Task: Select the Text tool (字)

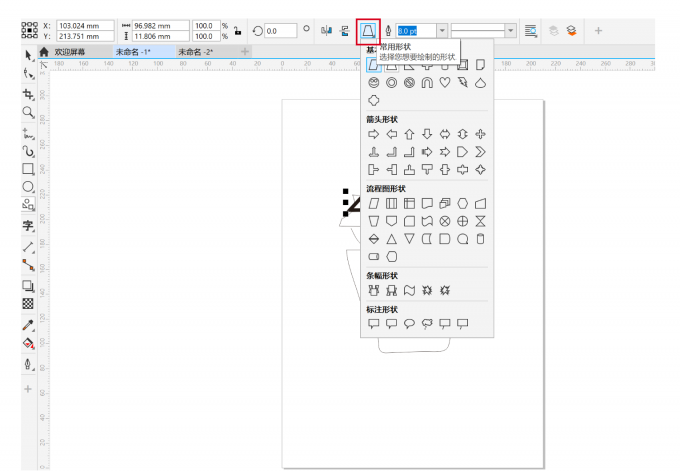Action: pos(29,225)
